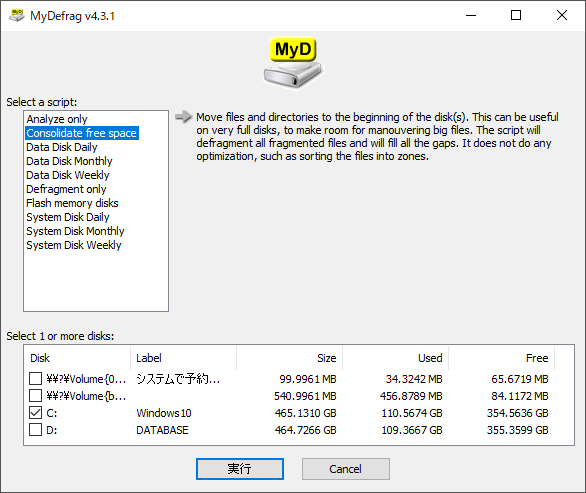Sort disks by the Free column header
This screenshot has width=586, height=493.
coord(502,358)
